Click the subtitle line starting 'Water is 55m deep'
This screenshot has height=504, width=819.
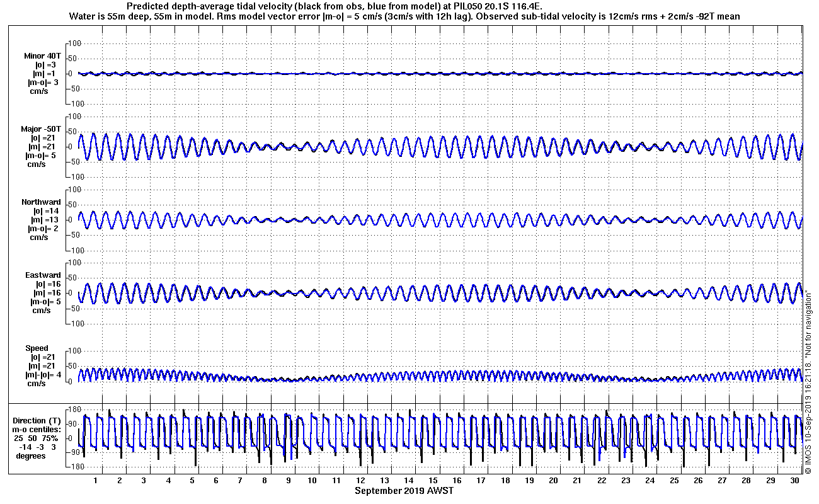tap(405, 16)
